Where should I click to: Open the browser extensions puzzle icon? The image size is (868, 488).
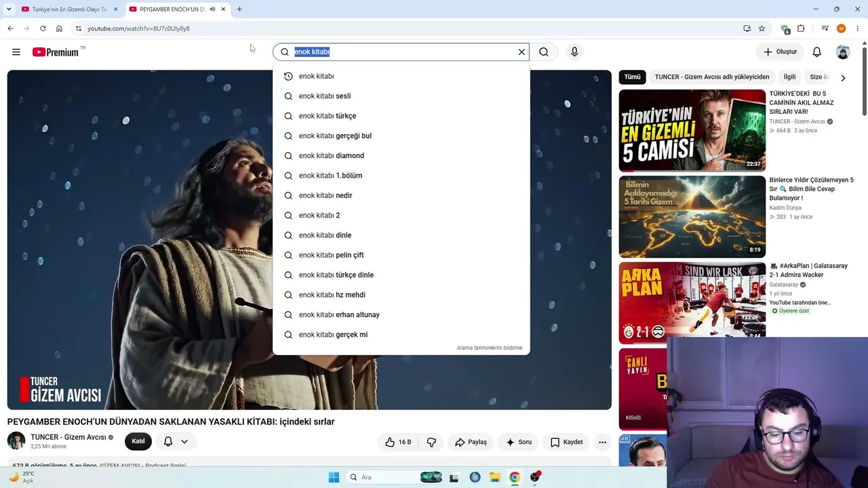point(801,28)
